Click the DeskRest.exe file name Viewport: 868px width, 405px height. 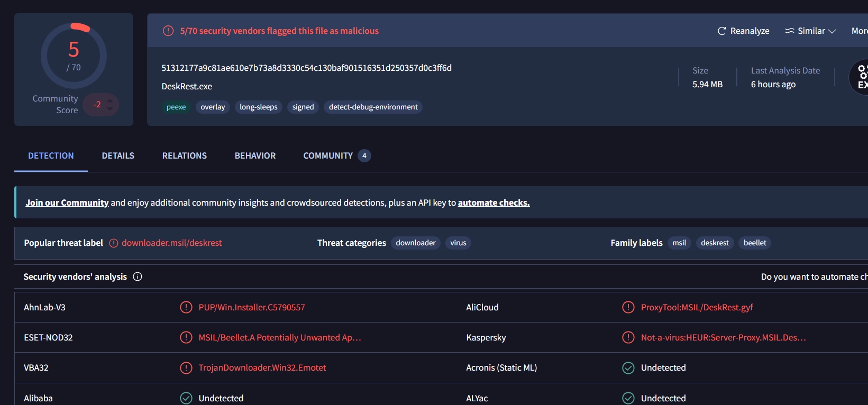pos(187,86)
